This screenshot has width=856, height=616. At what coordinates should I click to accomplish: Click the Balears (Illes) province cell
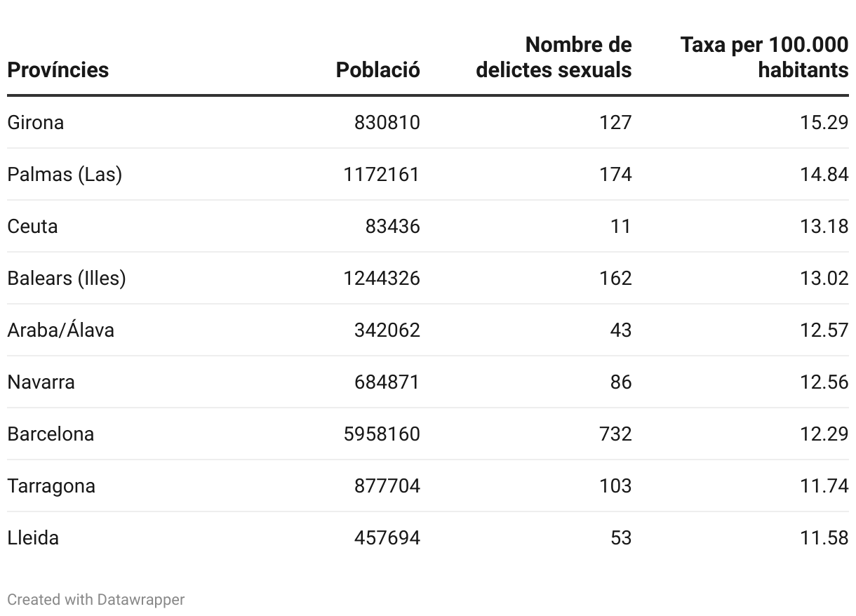pyautogui.click(x=67, y=278)
